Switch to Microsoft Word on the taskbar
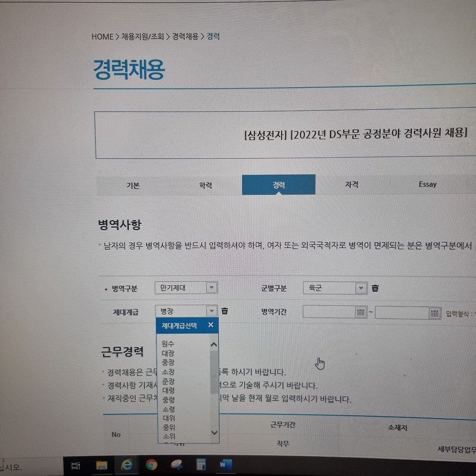 [226, 464]
